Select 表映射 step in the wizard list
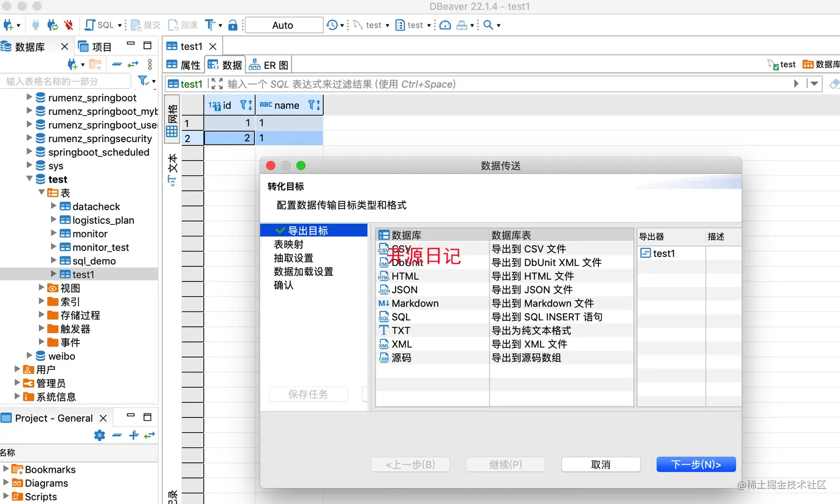 pyautogui.click(x=289, y=244)
